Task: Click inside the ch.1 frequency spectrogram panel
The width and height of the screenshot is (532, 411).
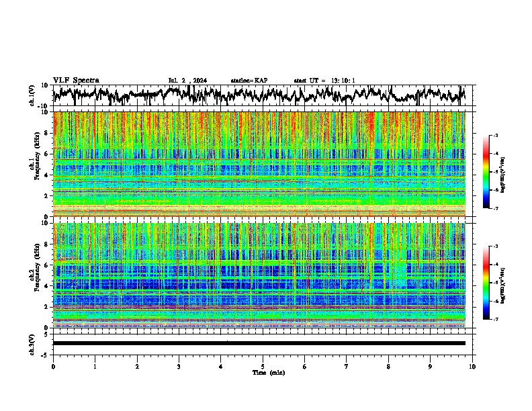Action: pos(259,164)
